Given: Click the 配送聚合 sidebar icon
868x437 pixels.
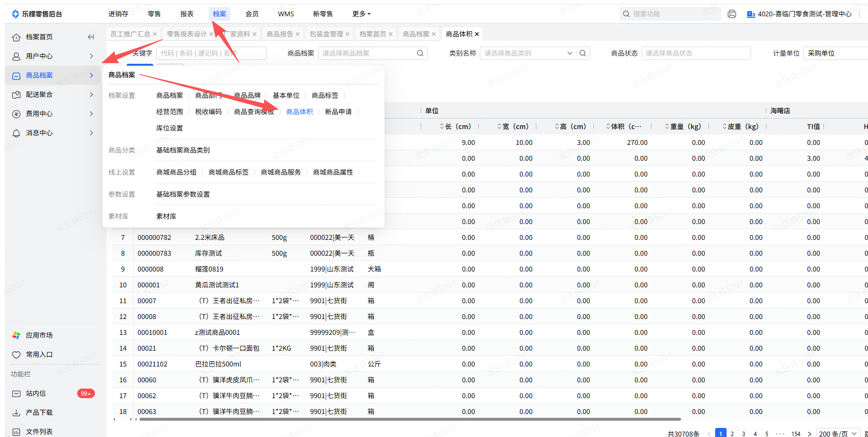Looking at the screenshot, I should 16,94.
